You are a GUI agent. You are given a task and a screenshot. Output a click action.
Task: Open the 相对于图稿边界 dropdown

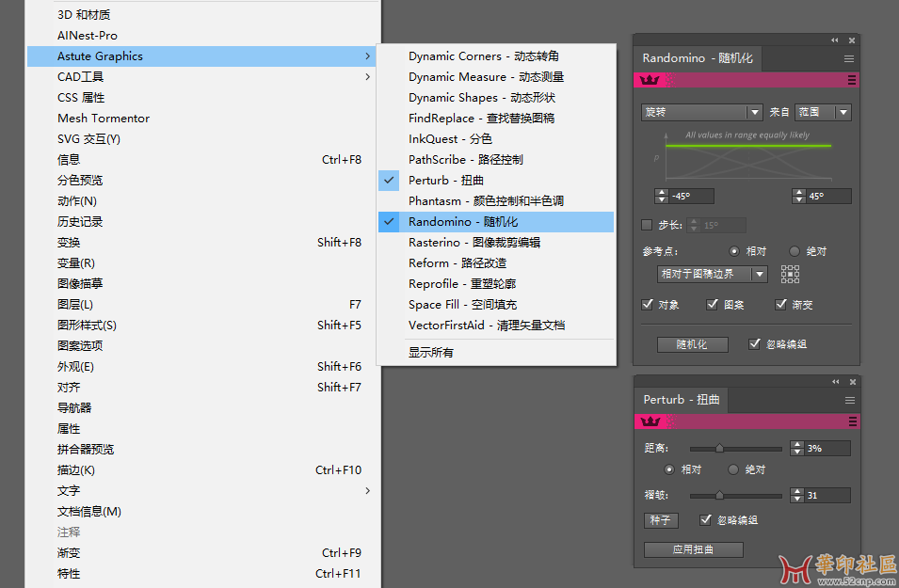click(712, 274)
